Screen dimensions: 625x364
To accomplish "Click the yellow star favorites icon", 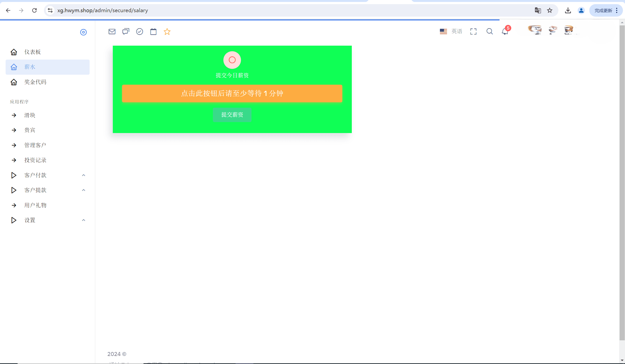I will point(167,31).
